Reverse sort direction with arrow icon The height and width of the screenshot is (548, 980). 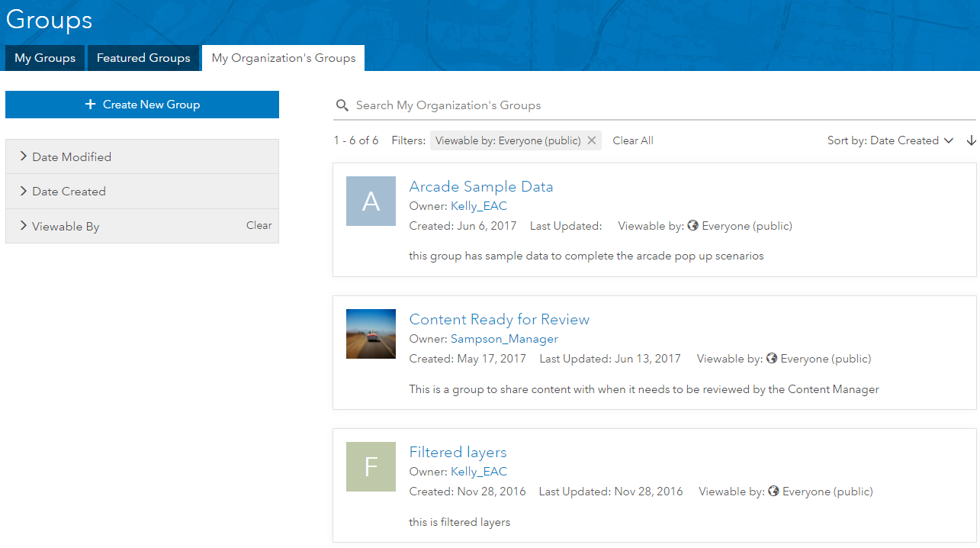coord(971,140)
